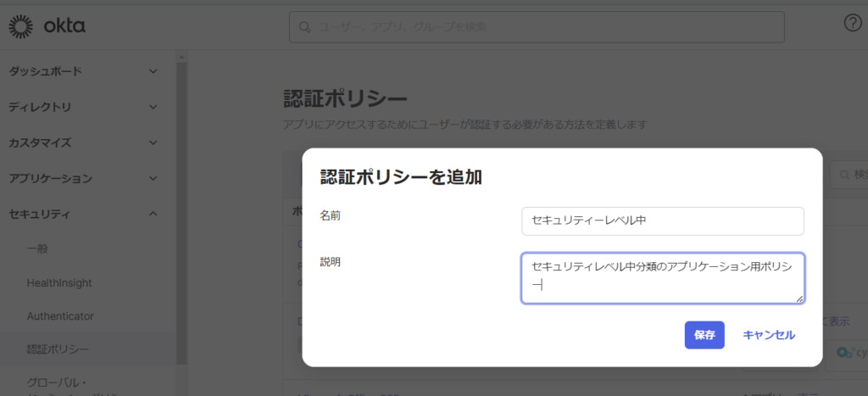Cancel the dialog via キャンセル

pos(769,335)
